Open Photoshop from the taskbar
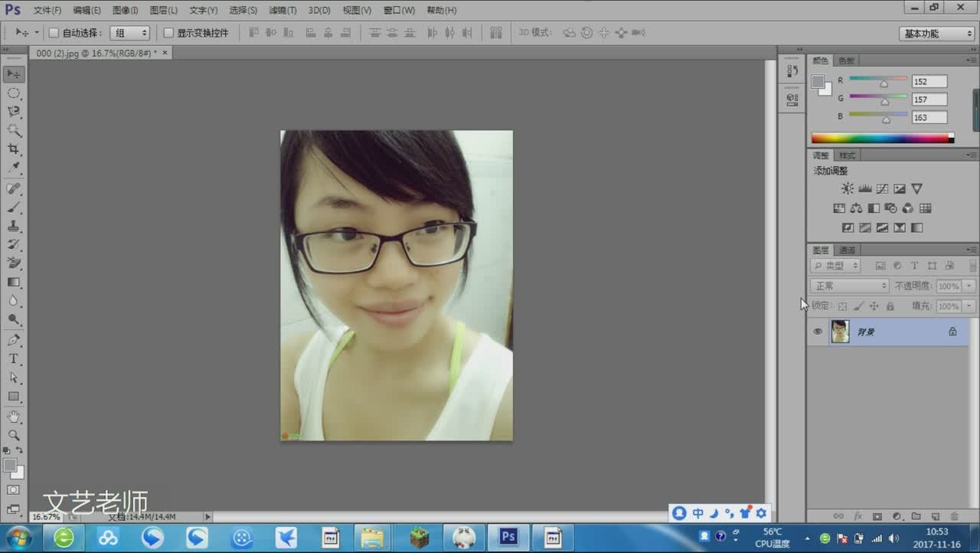The width and height of the screenshot is (980, 553). click(x=508, y=538)
